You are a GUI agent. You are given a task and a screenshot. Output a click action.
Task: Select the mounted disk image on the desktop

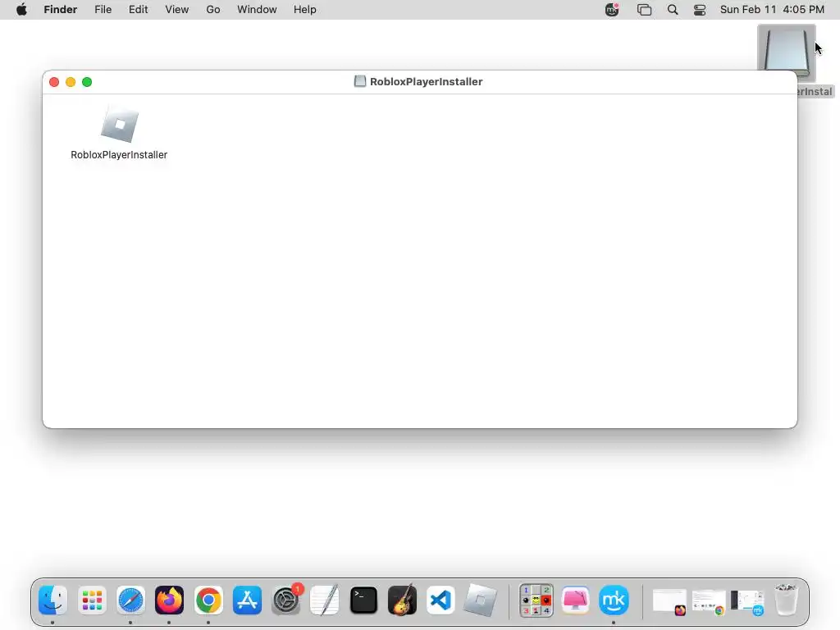coord(787,52)
